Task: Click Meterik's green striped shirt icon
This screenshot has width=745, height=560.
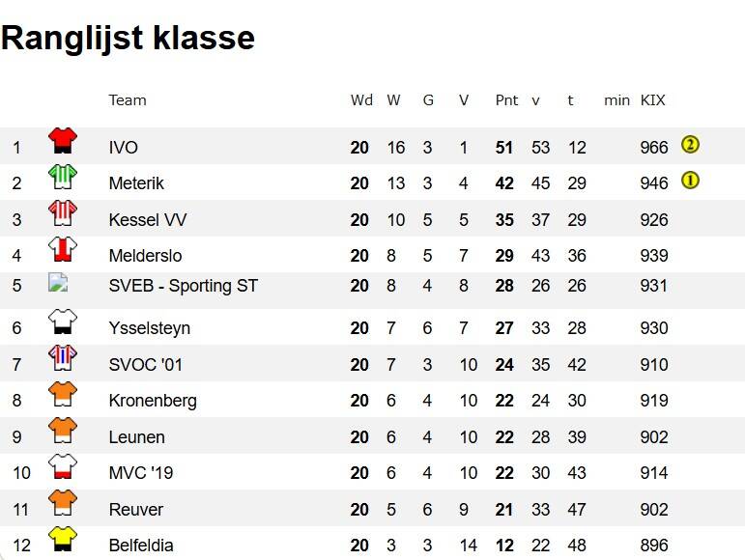Action: [x=63, y=178]
